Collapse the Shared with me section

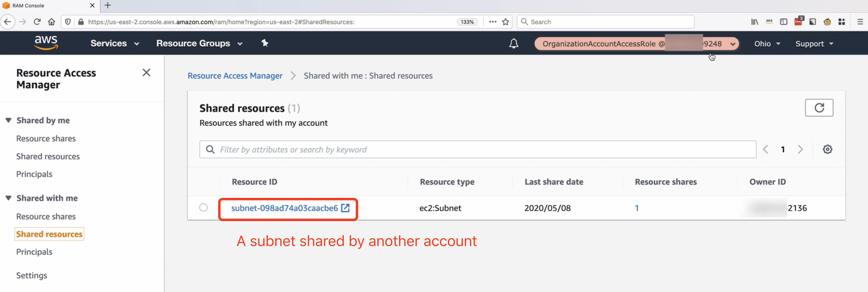pyautogui.click(x=9, y=198)
